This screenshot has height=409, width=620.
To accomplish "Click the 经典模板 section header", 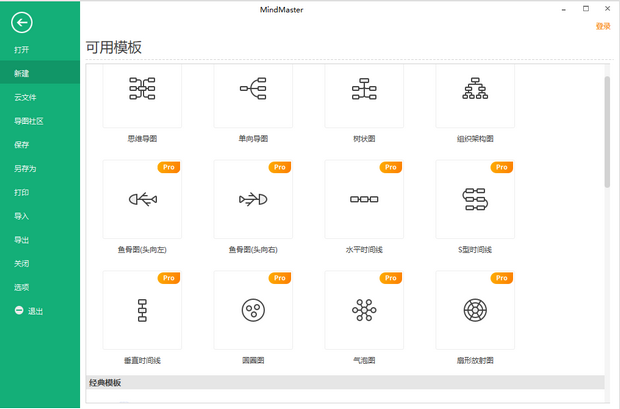I will 345,382.
